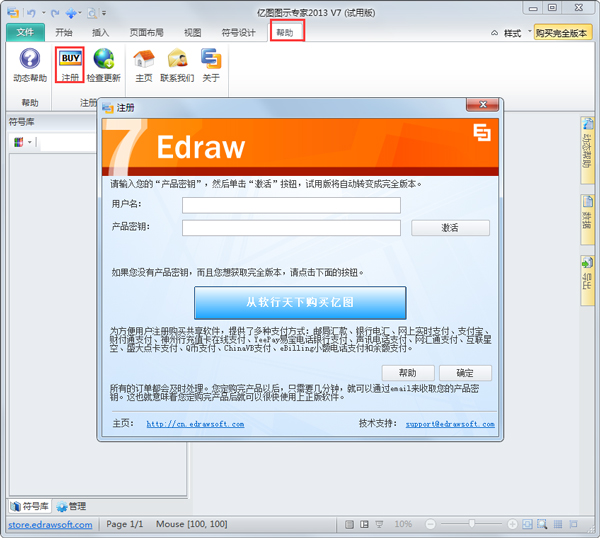Open the Undo history dropdown arrow
The width and height of the screenshot is (600, 538).
(43, 13)
